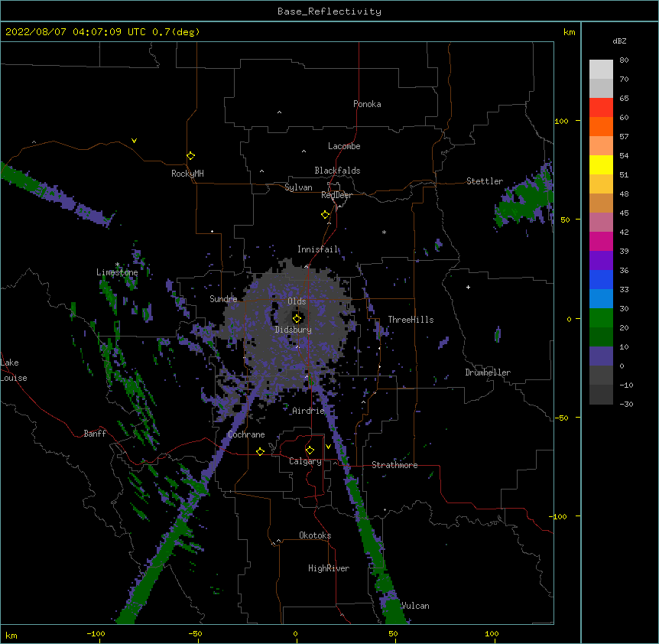This screenshot has height=644, width=659.
Task: Click the 42 dBZ magenta legend color
Action: [601, 241]
